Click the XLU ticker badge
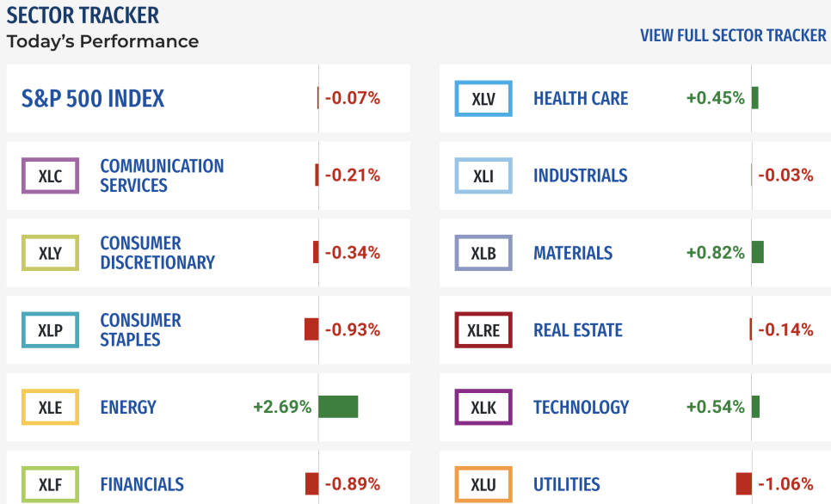The width and height of the screenshot is (831, 504). (483, 484)
